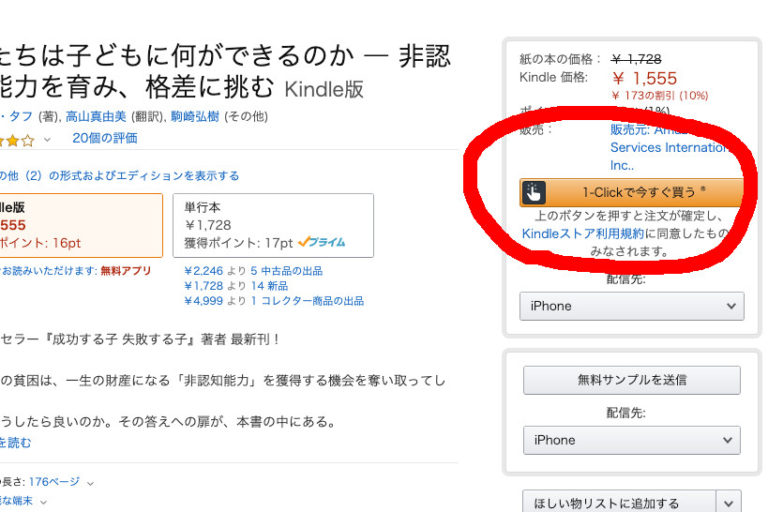Screen dimensions: 768x512
Task: Select the Kindle版 format option
Action: [80, 225]
